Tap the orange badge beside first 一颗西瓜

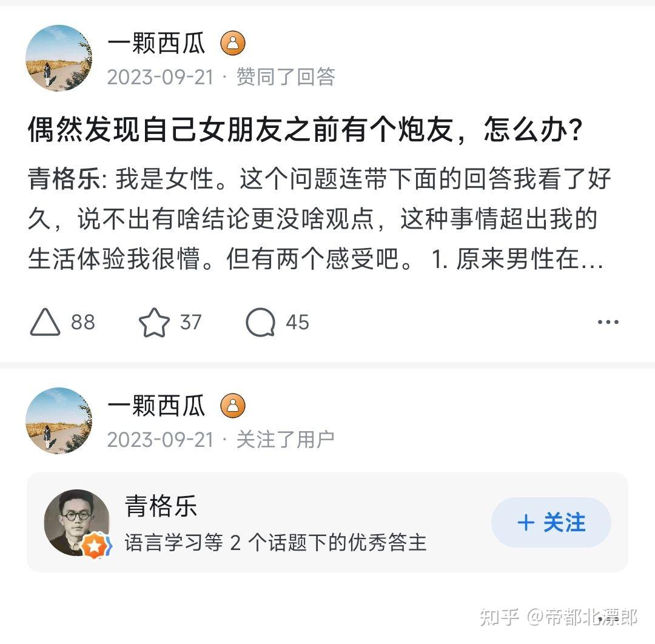tap(233, 43)
